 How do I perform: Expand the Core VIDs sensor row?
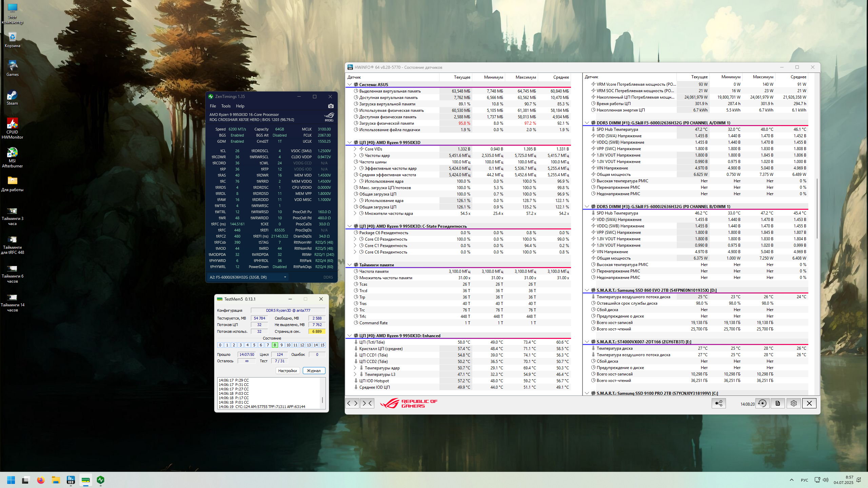coord(355,149)
